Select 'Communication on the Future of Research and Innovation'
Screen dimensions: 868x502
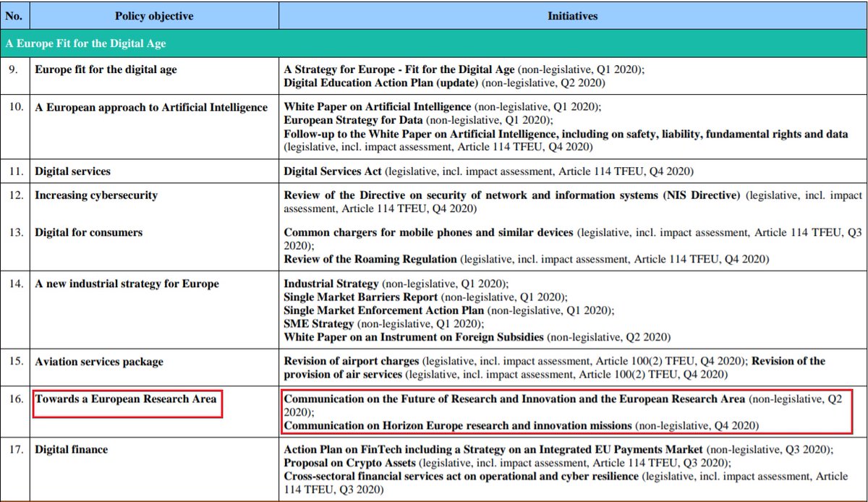(516, 399)
